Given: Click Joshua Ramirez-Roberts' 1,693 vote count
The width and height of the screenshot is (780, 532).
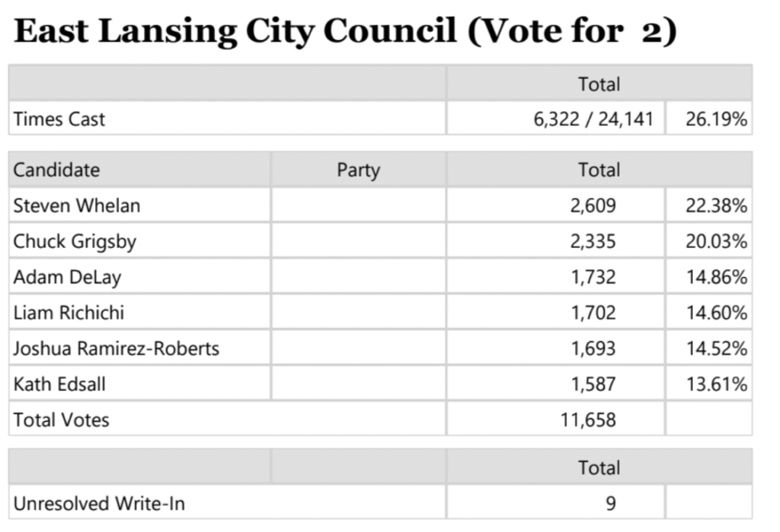Looking at the screenshot, I should [593, 349].
